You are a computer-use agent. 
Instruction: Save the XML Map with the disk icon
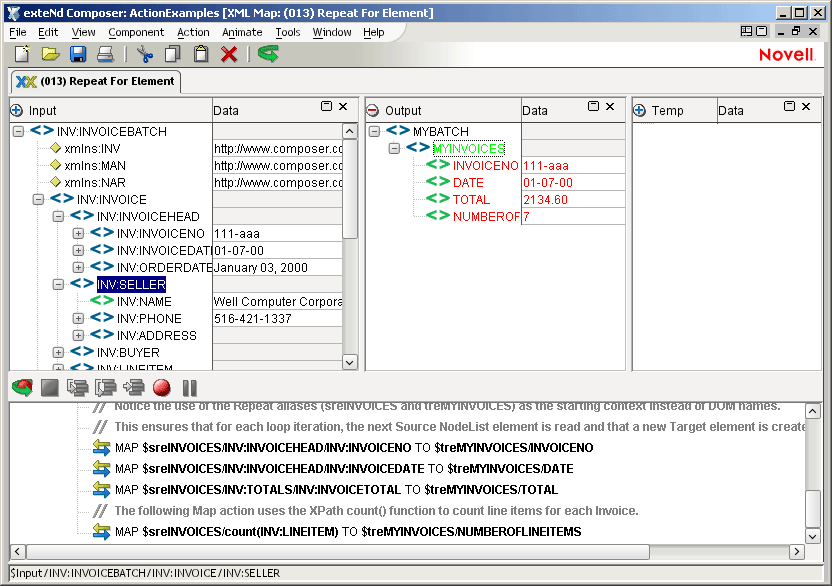click(x=77, y=54)
